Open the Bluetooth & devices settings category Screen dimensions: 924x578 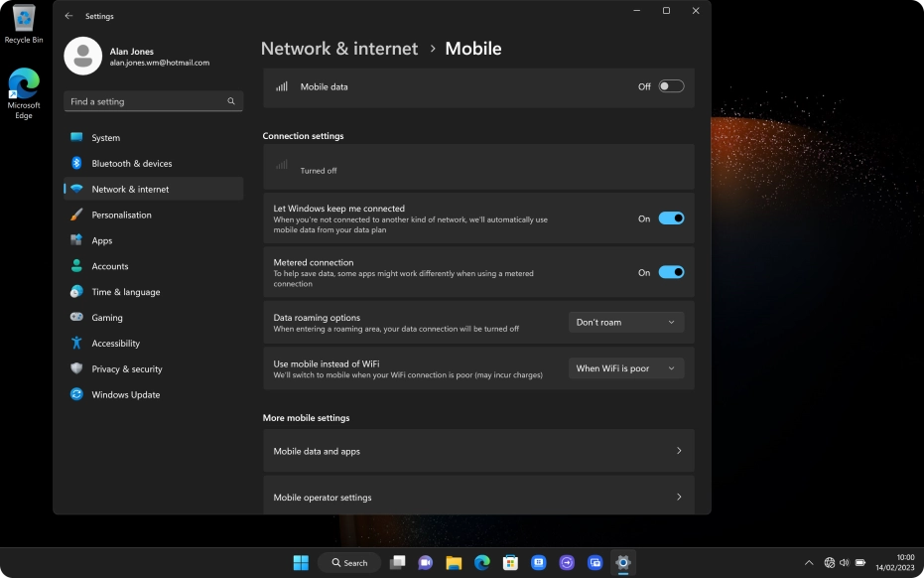129,163
